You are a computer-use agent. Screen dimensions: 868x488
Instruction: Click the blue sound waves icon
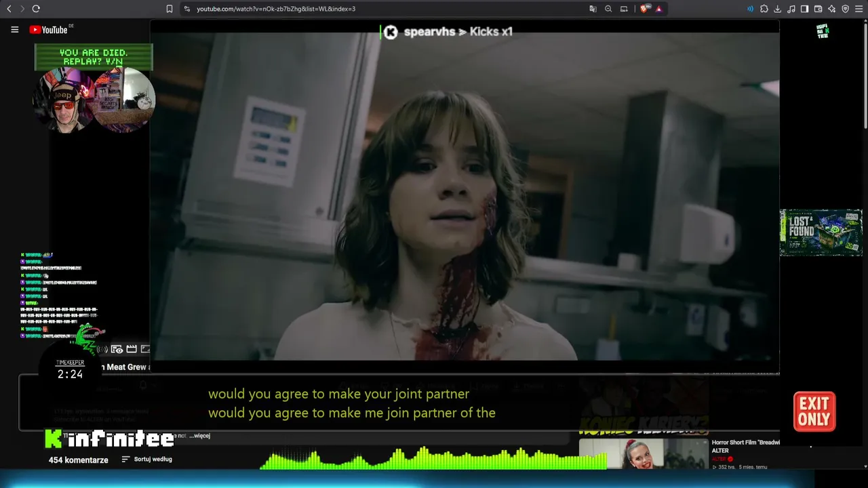[750, 9]
